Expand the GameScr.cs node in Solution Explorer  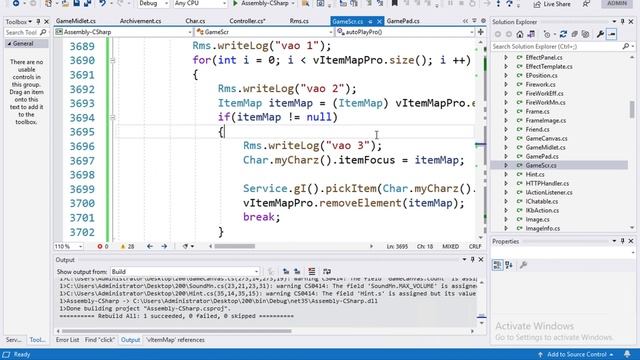(x=506, y=165)
